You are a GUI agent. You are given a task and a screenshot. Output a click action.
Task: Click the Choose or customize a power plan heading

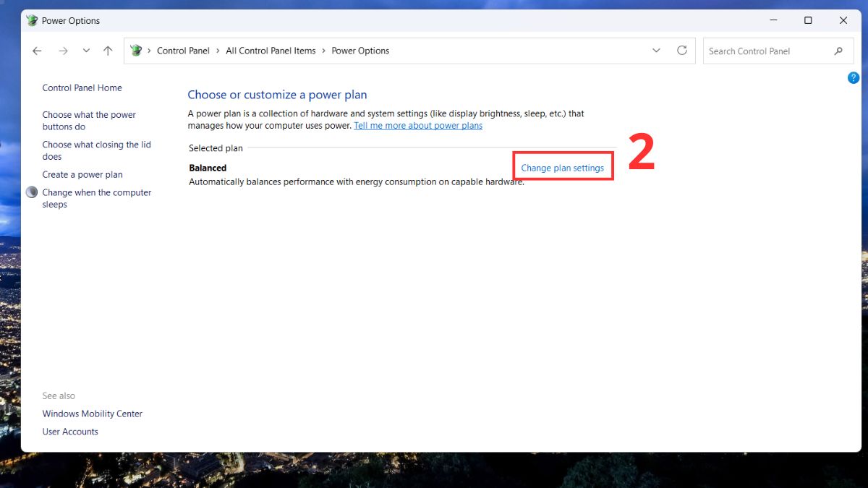277,95
